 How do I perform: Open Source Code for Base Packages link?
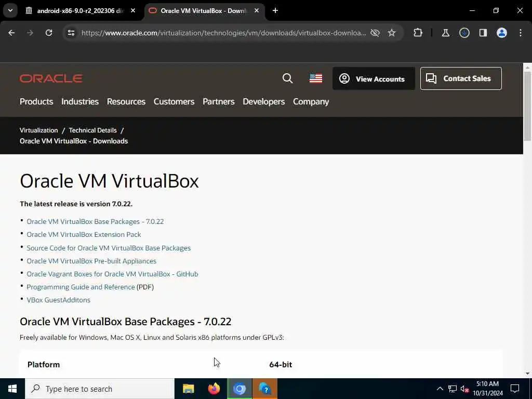[x=109, y=248]
